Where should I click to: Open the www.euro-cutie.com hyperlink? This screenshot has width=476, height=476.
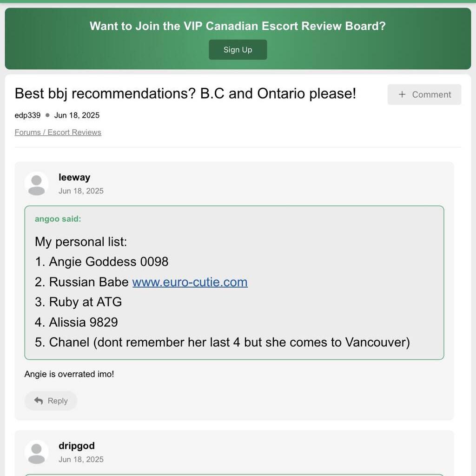(x=190, y=282)
